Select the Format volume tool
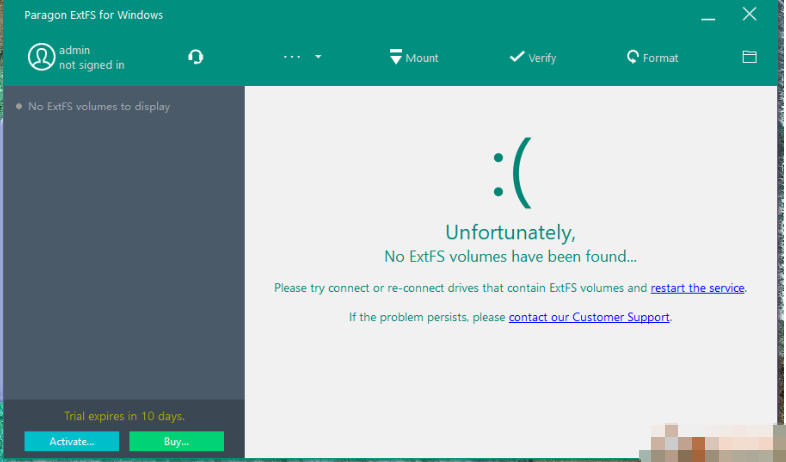The width and height of the screenshot is (786, 462). point(652,58)
